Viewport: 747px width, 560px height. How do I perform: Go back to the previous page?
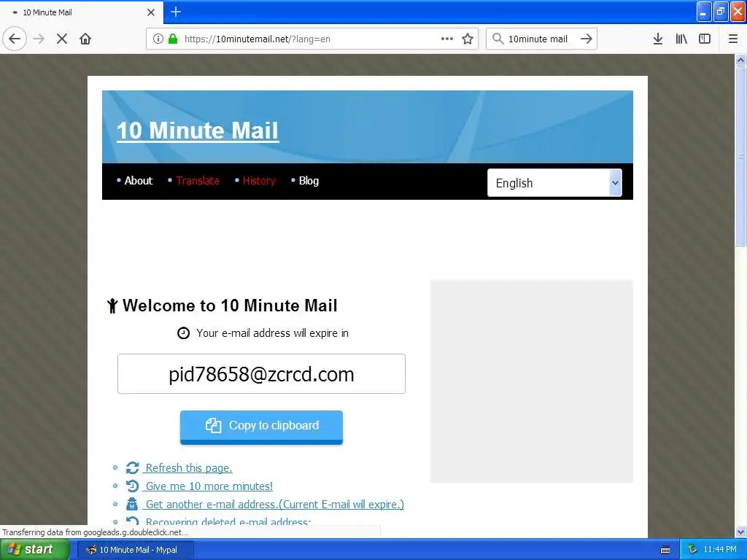[x=15, y=39]
